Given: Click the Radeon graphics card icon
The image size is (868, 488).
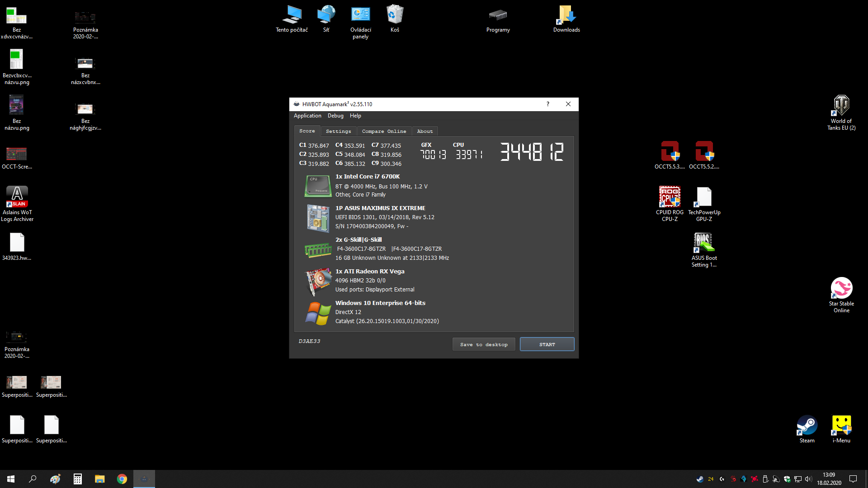Looking at the screenshot, I should point(318,281).
